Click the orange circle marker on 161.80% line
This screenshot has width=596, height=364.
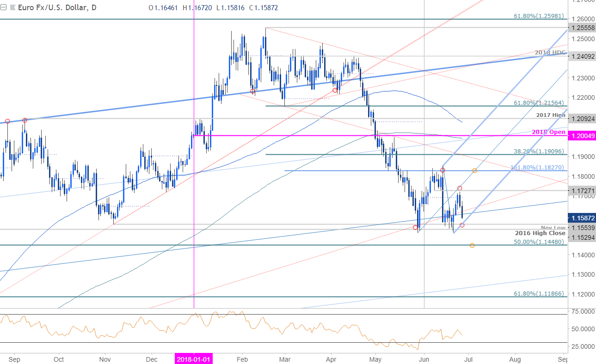click(x=474, y=170)
